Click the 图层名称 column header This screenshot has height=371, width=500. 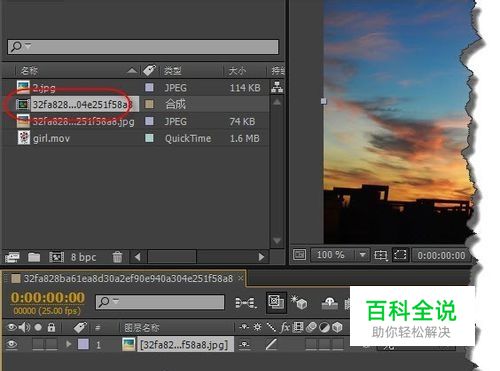click(x=142, y=328)
